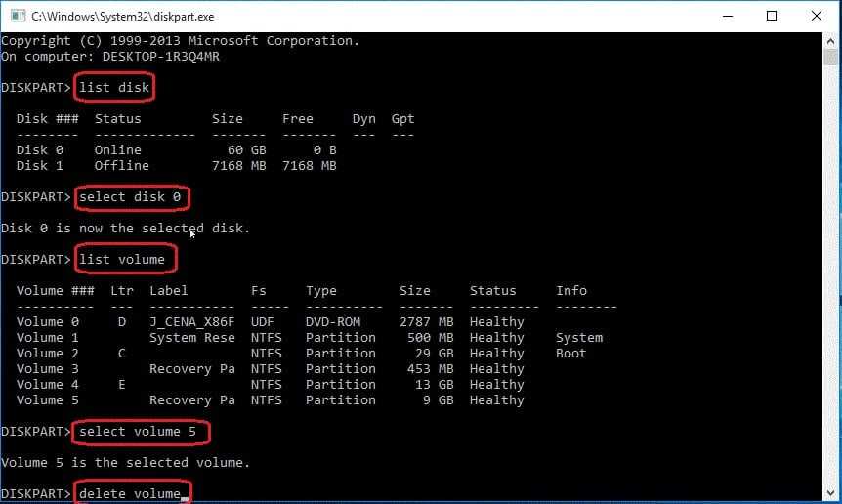Click the '453 MB' size value

(x=430, y=368)
